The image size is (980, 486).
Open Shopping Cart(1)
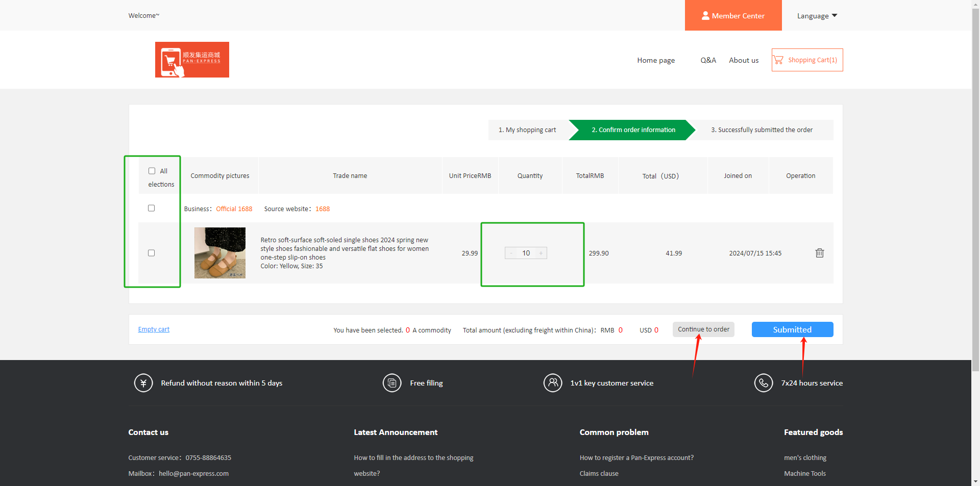click(x=807, y=60)
